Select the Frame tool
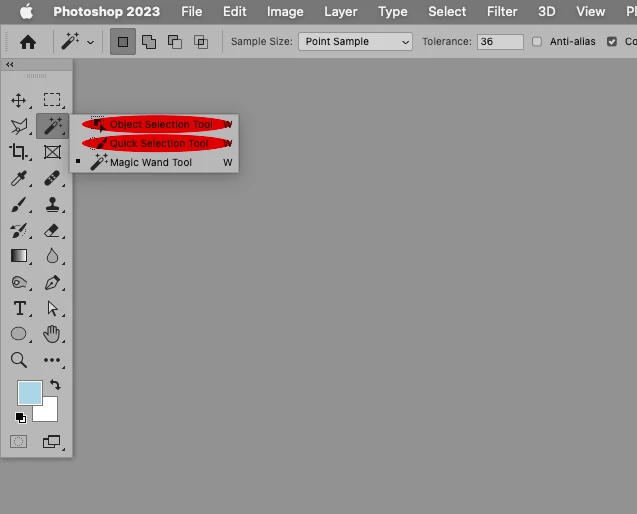Viewport: 637px width, 514px height. pyautogui.click(x=52, y=152)
